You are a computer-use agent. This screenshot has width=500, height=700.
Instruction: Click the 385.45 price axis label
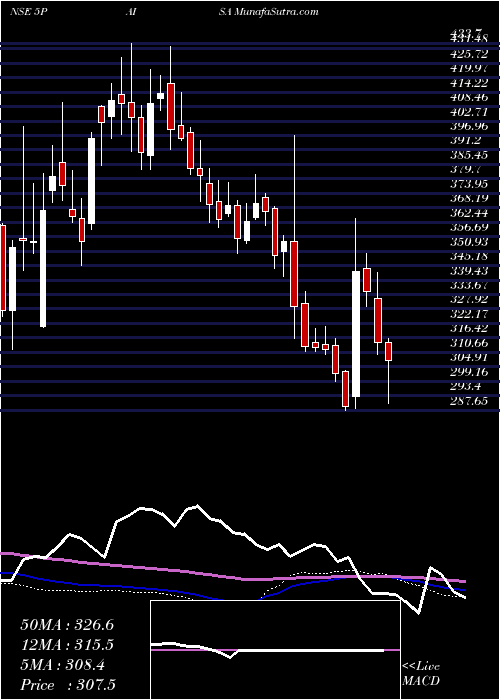[469, 155]
